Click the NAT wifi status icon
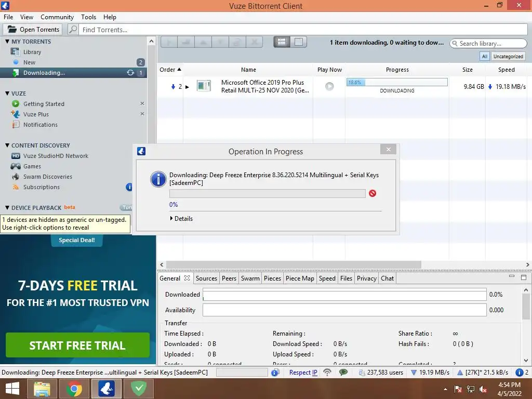 327,373
